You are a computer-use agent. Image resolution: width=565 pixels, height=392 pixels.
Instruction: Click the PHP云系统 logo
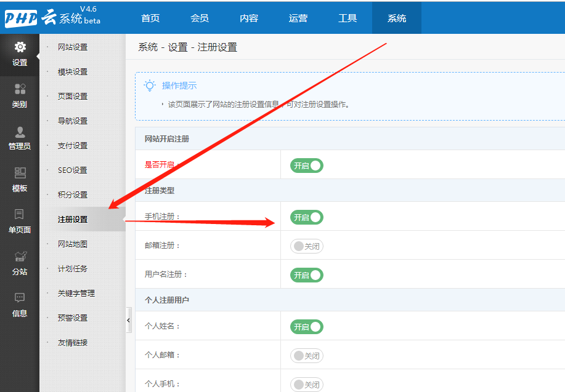pyautogui.click(x=52, y=17)
